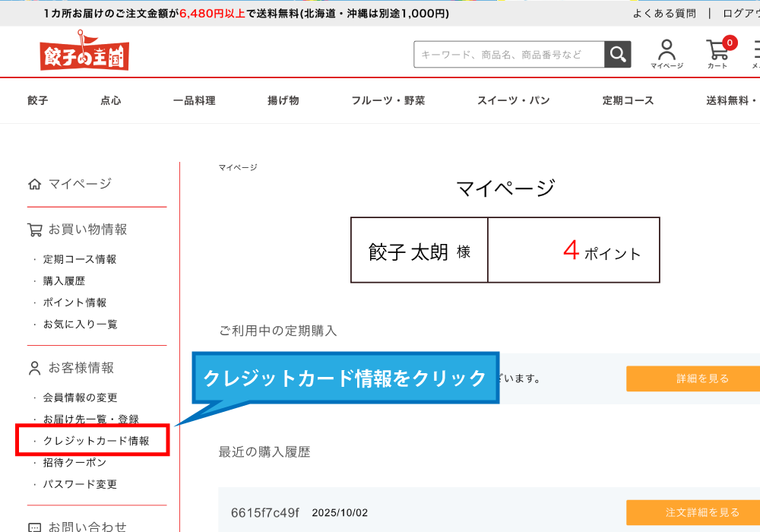Viewport: 760px width, 532px height.
Task: Focus the keyword search input field
Action: (508, 54)
